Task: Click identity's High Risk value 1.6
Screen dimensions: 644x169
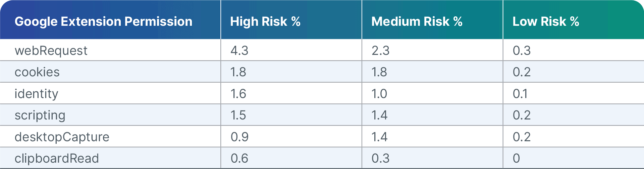Action: (238, 94)
